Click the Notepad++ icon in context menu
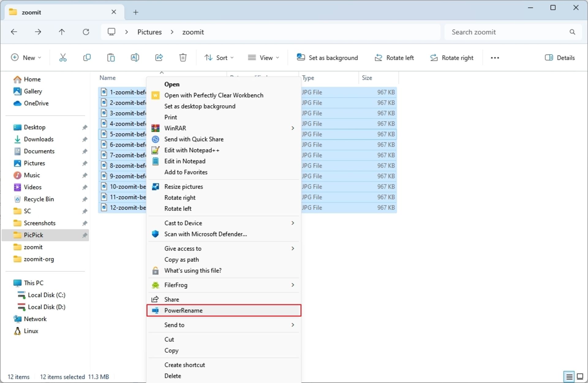588x383 pixels. [156, 150]
